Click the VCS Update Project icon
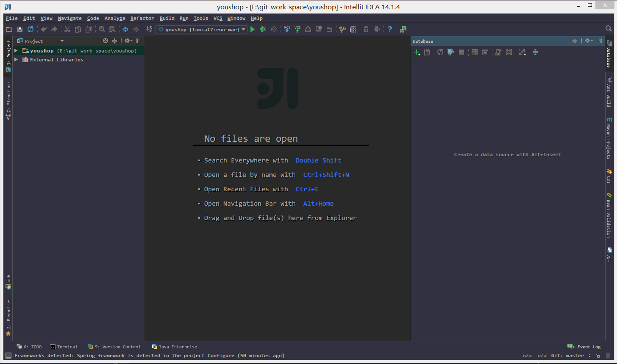 [x=287, y=29]
